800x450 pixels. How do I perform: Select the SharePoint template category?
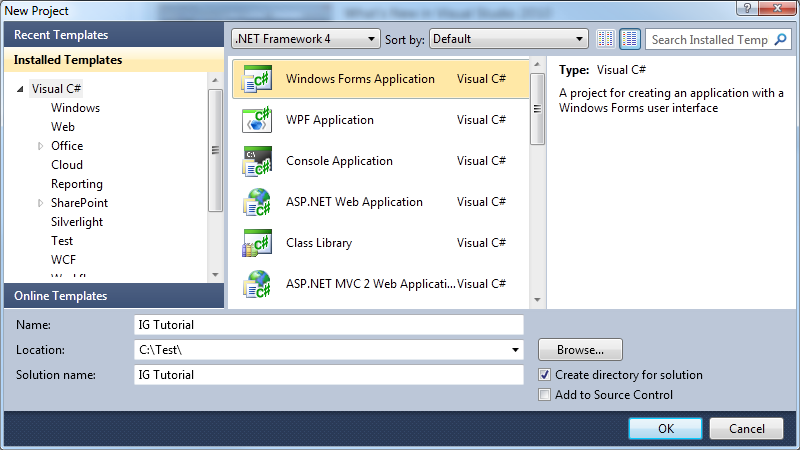click(x=79, y=203)
